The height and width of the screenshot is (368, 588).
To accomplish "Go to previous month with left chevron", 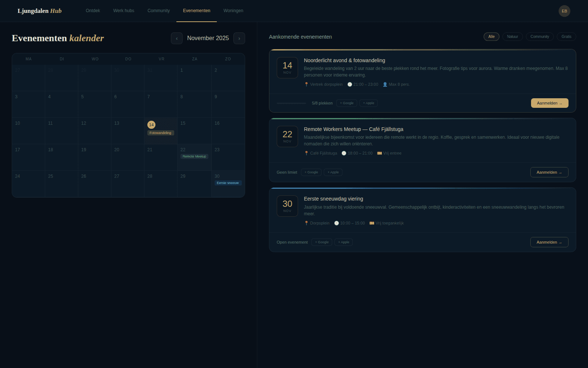I will pos(177,38).
